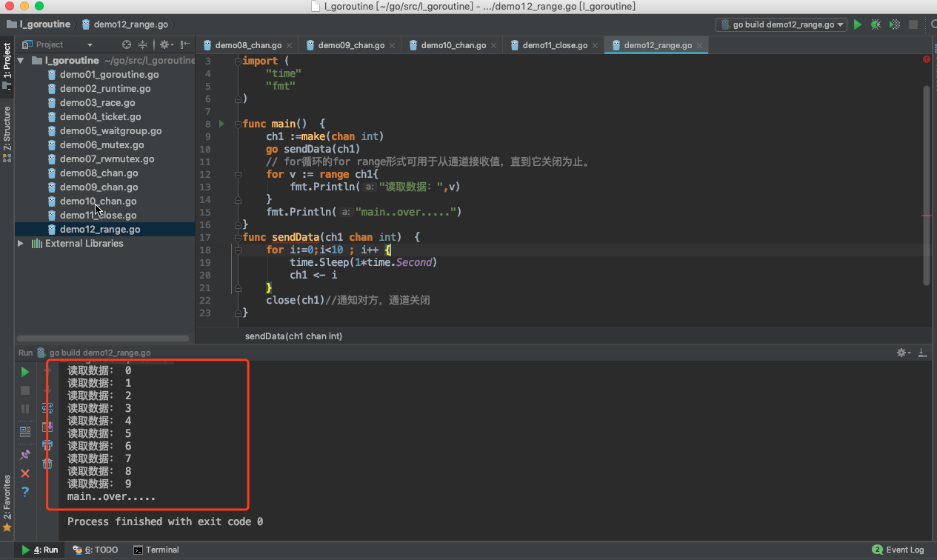The height and width of the screenshot is (560, 937).
Task: Start debugging with the Debug bug icon
Action: (876, 24)
